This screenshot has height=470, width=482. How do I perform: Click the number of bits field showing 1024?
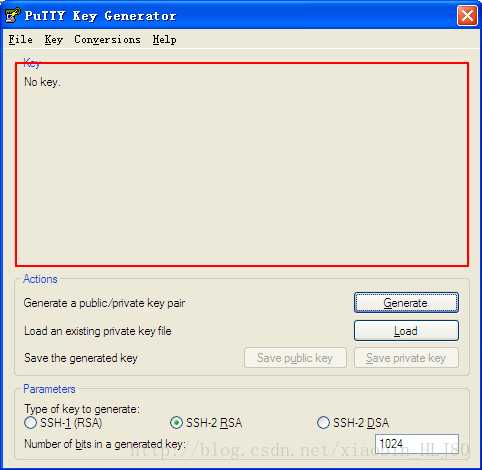[417, 444]
